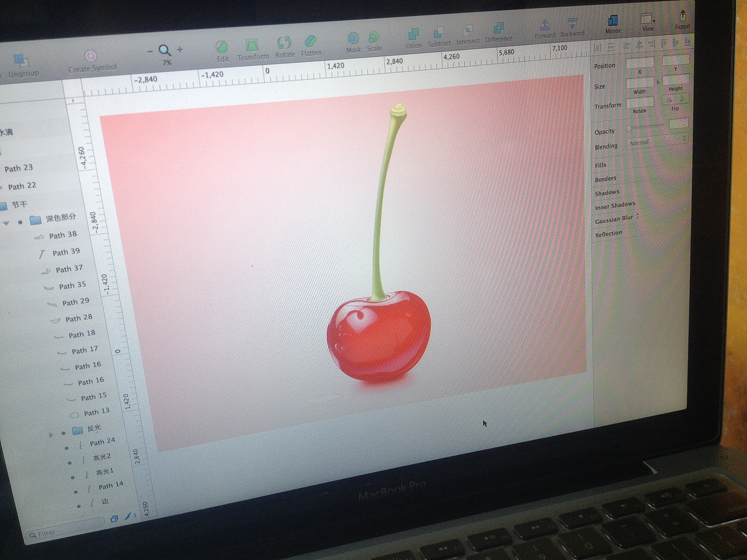Select the 高光2 layer
Viewport: 747px width, 560px height.
click(x=102, y=457)
